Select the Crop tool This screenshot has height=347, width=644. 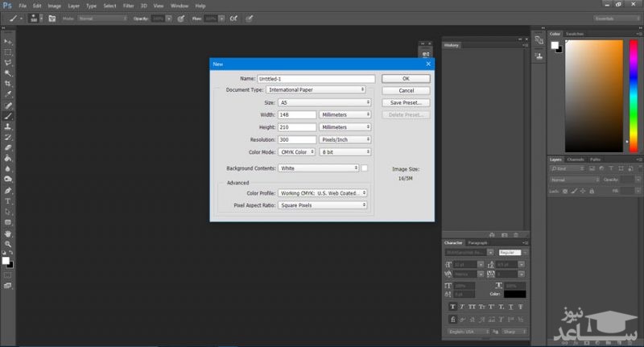point(8,83)
